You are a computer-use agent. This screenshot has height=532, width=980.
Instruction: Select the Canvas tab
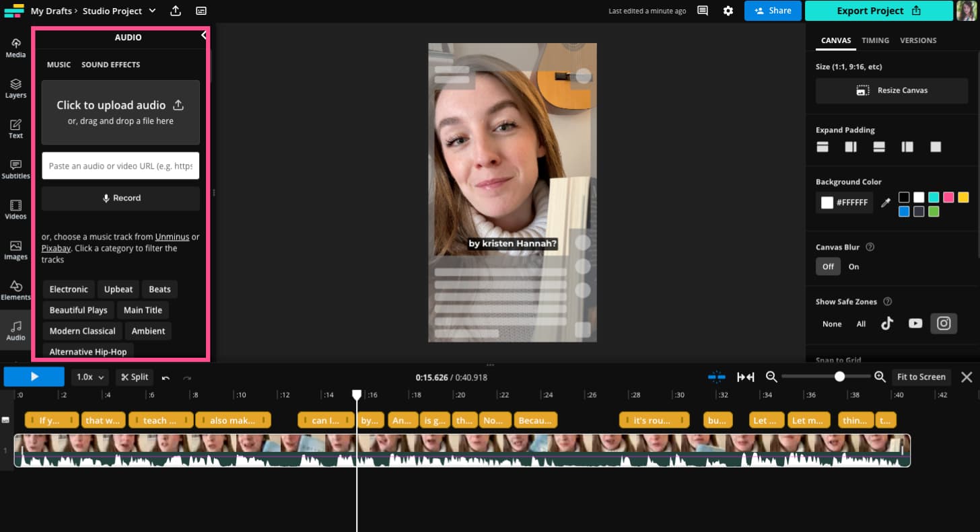(836, 40)
